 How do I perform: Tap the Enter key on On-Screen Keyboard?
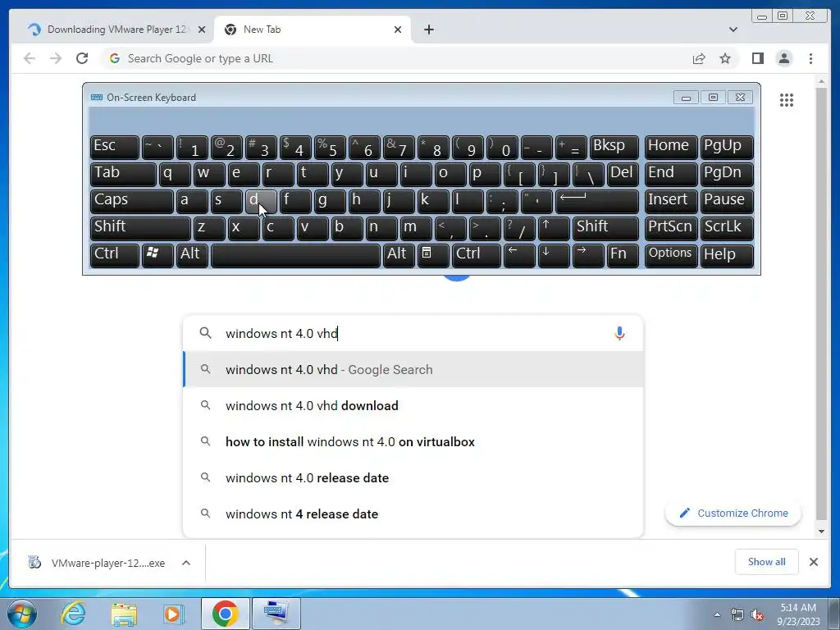(x=597, y=201)
